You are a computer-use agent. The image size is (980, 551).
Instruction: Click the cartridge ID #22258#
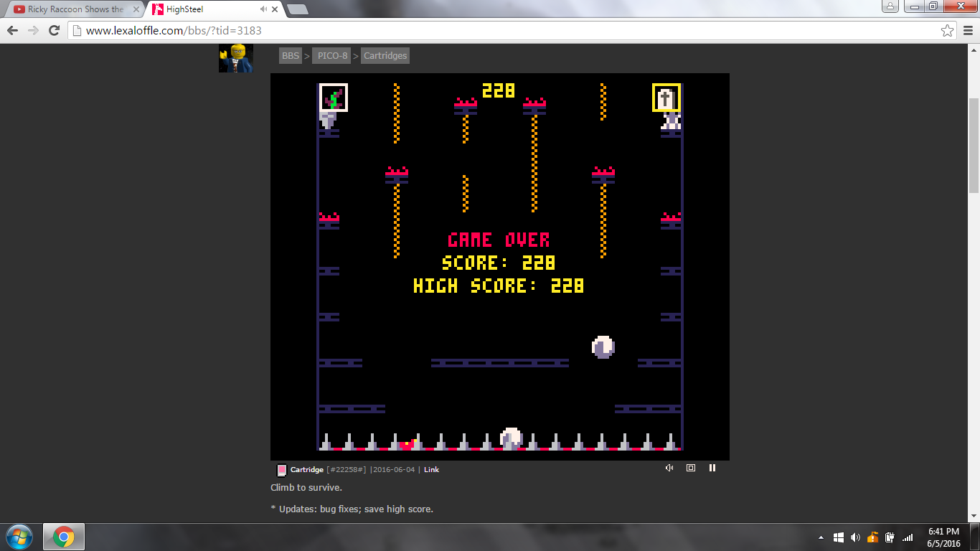(347, 470)
